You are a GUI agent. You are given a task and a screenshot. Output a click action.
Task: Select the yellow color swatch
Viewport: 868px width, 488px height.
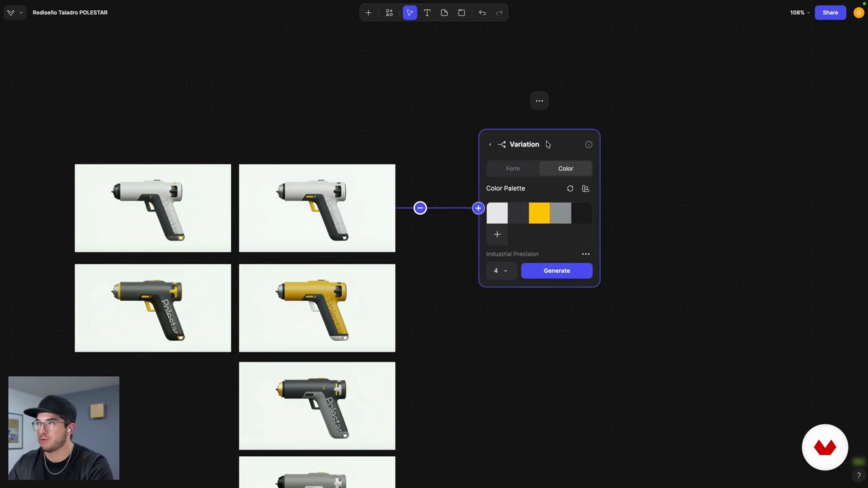point(539,213)
